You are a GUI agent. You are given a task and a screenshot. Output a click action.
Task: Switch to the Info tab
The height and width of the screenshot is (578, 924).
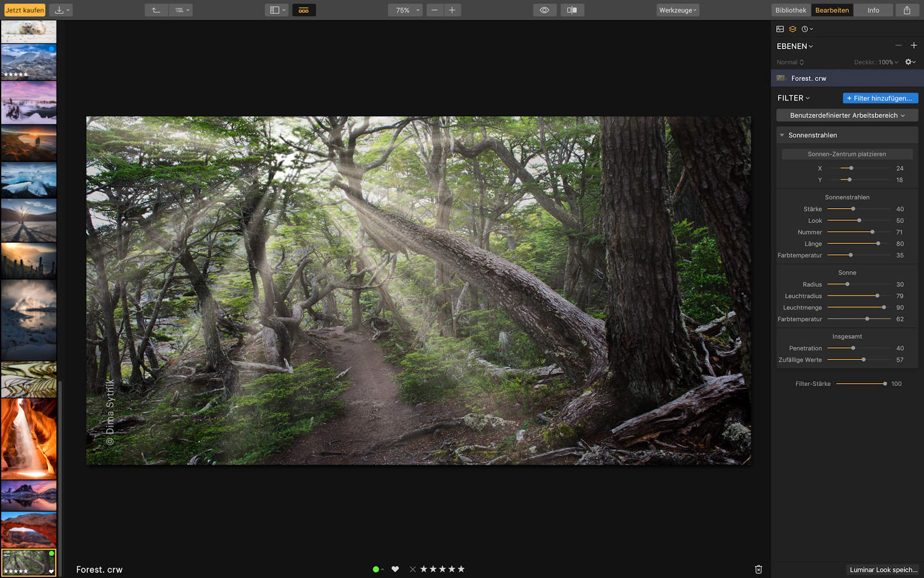click(873, 10)
